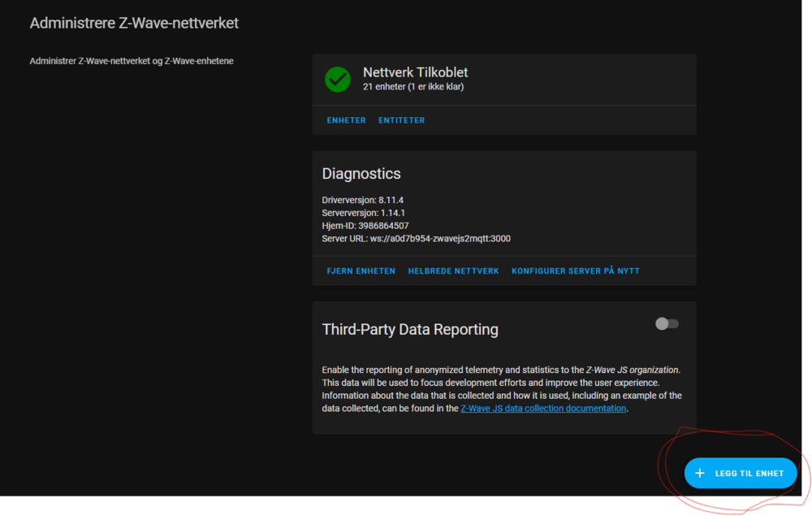Enable the Third-Party Data Reporting switch

[x=667, y=324]
